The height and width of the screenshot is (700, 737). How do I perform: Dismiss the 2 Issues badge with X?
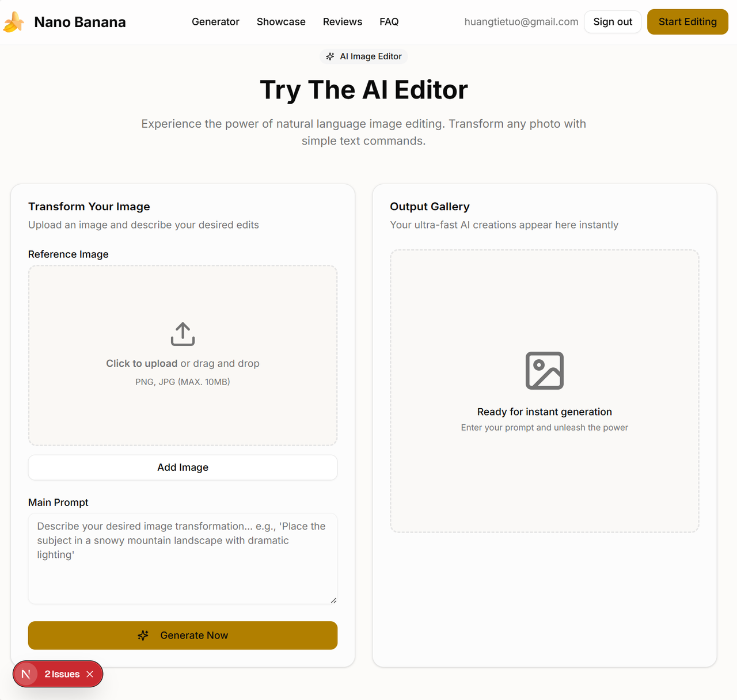pyautogui.click(x=90, y=674)
